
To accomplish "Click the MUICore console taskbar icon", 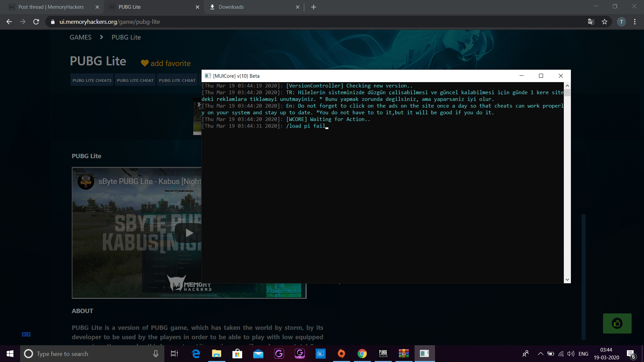I will coord(425,354).
